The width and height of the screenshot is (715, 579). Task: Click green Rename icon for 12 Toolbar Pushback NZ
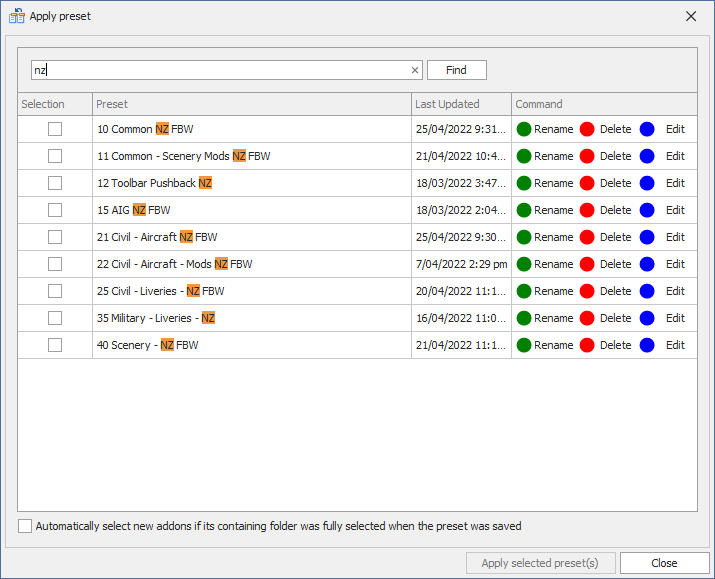pos(524,183)
